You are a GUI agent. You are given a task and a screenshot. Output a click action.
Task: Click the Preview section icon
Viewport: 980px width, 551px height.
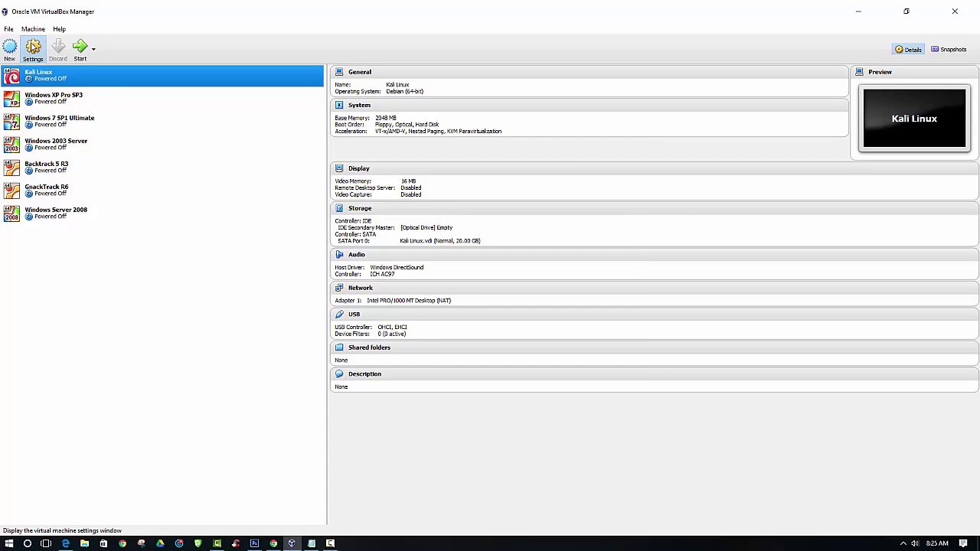(x=859, y=72)
